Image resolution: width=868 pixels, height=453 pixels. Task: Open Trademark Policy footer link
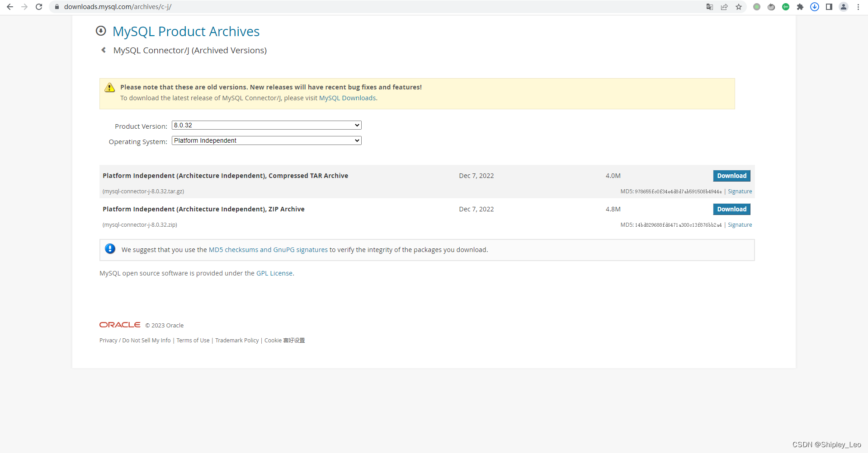tap(237, 341)
